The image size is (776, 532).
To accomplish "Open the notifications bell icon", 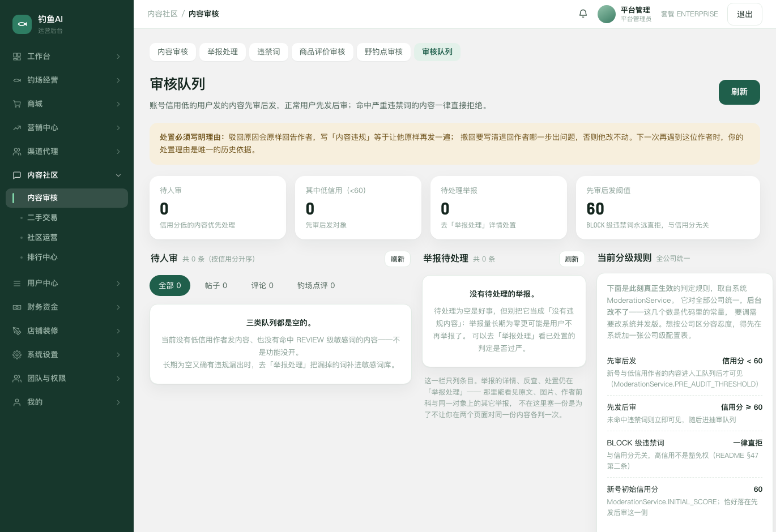I will tap(583, 14).
